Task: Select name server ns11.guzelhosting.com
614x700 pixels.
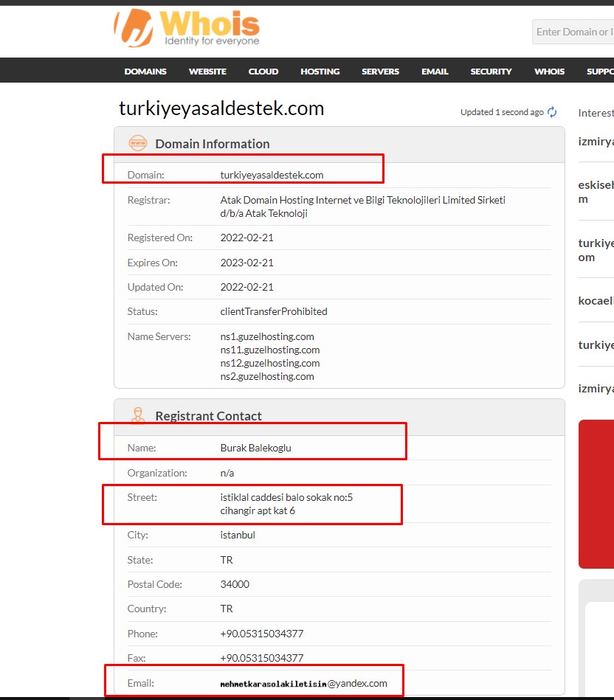Action: [x=270, y=350]
